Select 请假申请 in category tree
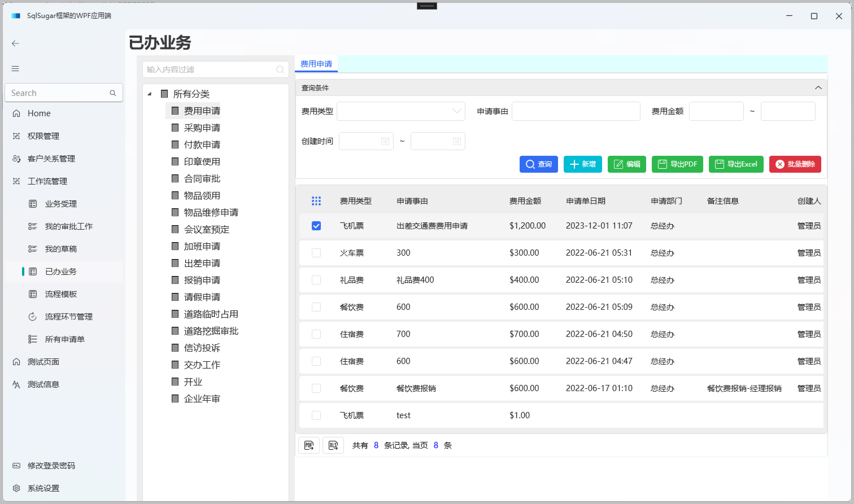The height and width of the screenshot is (504, 854). click(202, 297)
